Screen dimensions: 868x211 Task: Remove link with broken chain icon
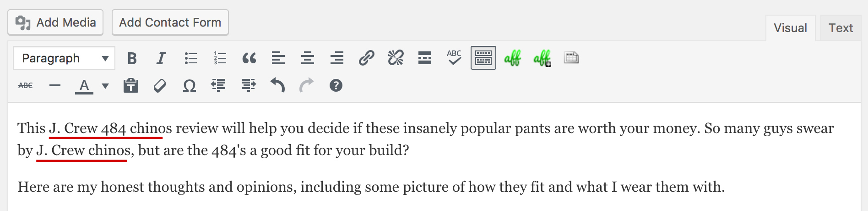click(396, 58)
